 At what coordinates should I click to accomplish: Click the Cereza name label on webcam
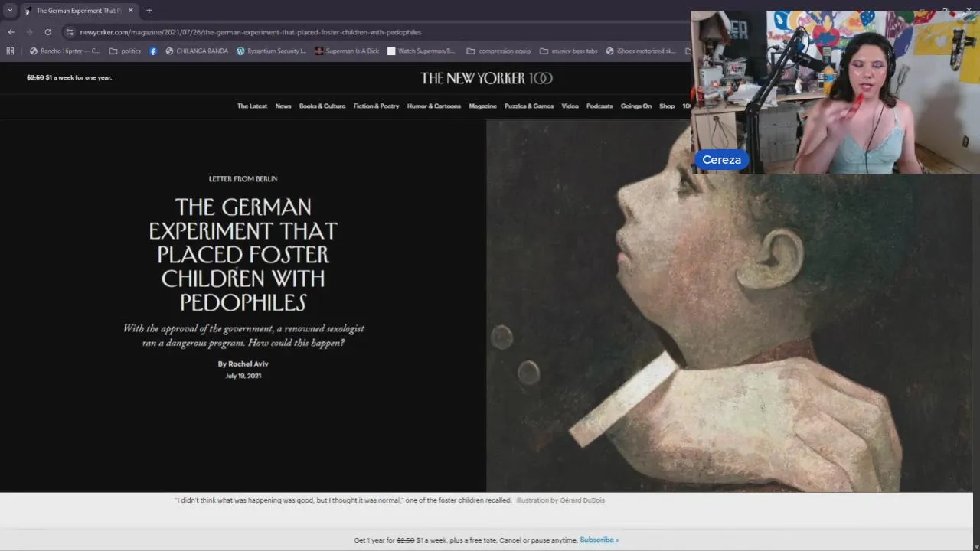[x=721, y=160]
